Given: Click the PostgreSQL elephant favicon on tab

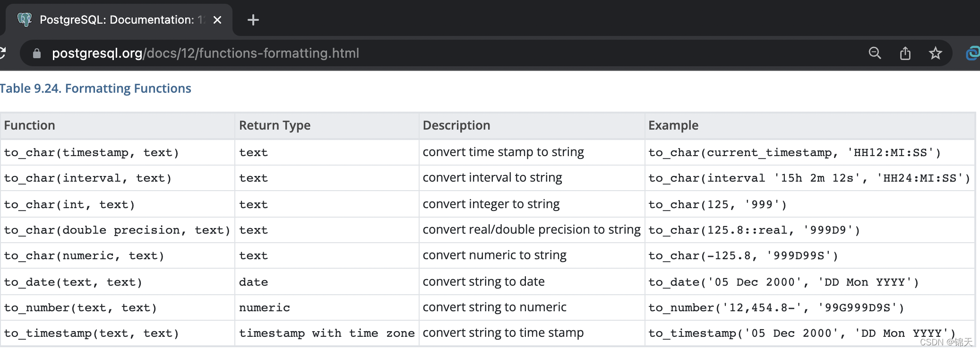Looking at the screenshot, I should [x=24, y=19].
